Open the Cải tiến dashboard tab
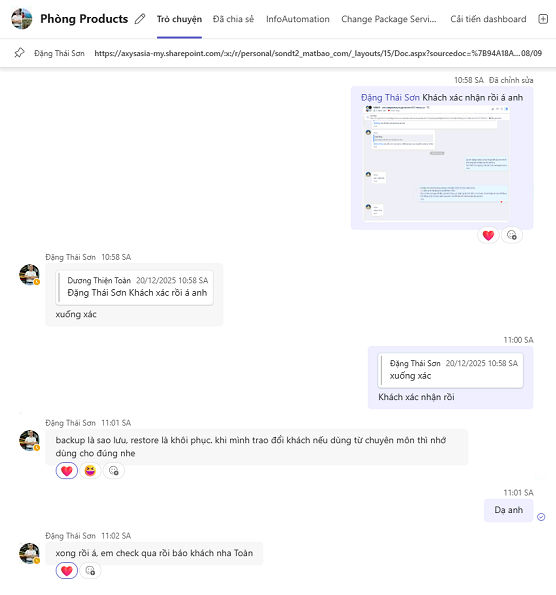556x595 pixels. click(488, 19)
